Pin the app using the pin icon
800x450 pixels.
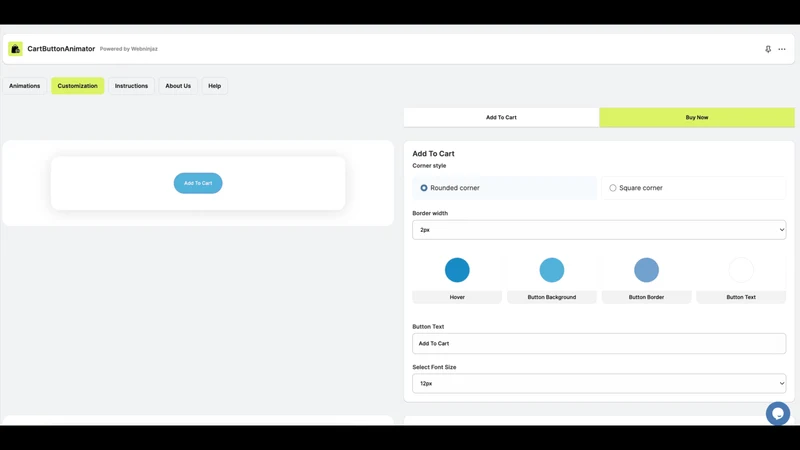point(768,49)
